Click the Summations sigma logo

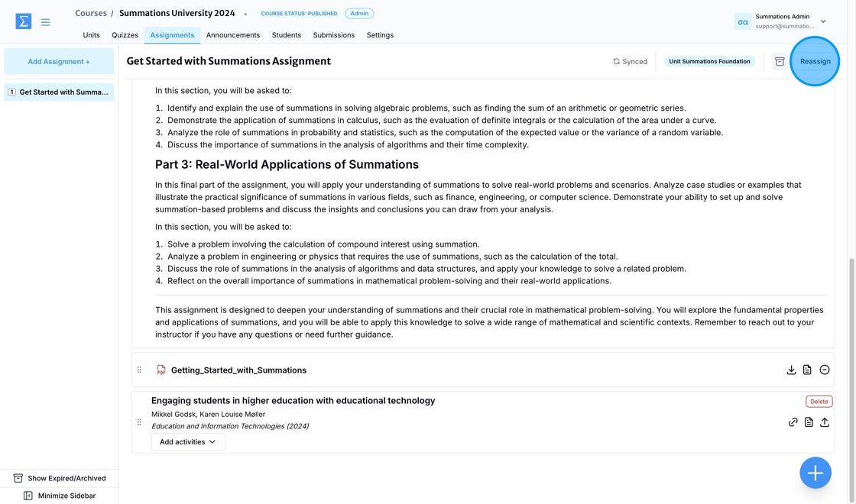[x=24, y=21]
